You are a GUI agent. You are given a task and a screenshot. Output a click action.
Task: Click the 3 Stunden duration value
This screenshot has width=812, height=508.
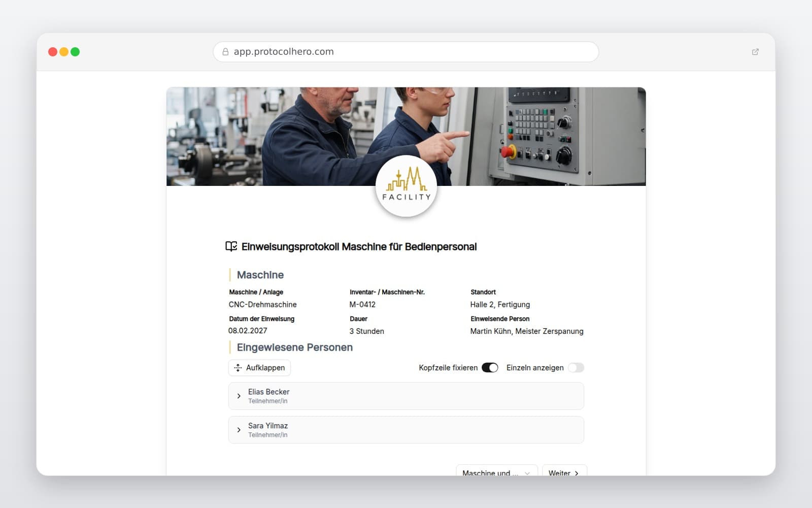pyautogui.click(x=366, y=331)
